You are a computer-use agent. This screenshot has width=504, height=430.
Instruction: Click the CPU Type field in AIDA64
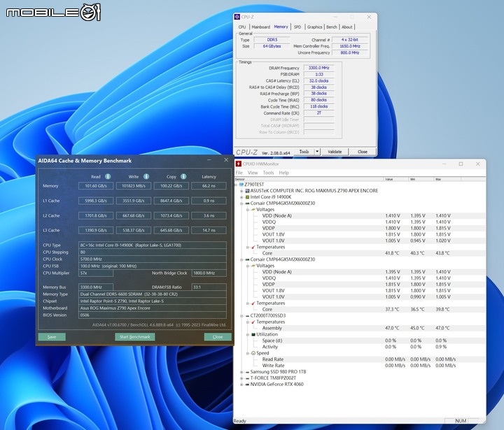pyautogui.click(x=153, y=245)
